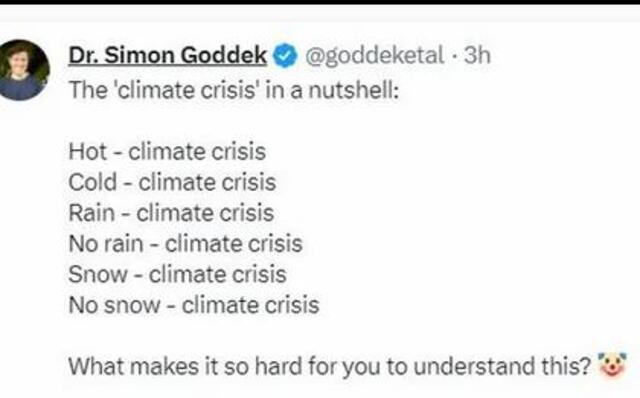The width and height of the screenshot is (640, 398).
Task: Click the word "nutshell:" in the tweet
Action: pos(353,90)
